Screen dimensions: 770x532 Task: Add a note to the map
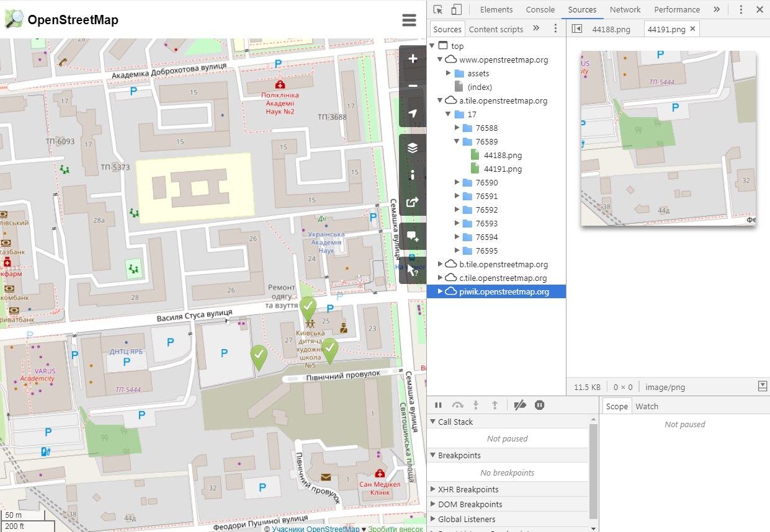(x=413, y=236)
